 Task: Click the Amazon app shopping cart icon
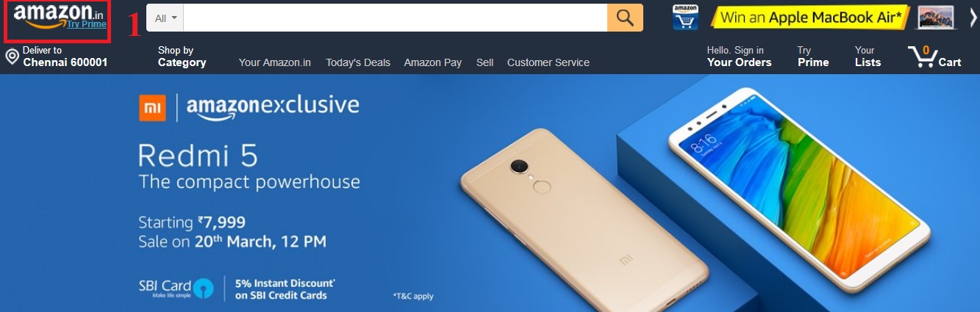pos(685,17)
